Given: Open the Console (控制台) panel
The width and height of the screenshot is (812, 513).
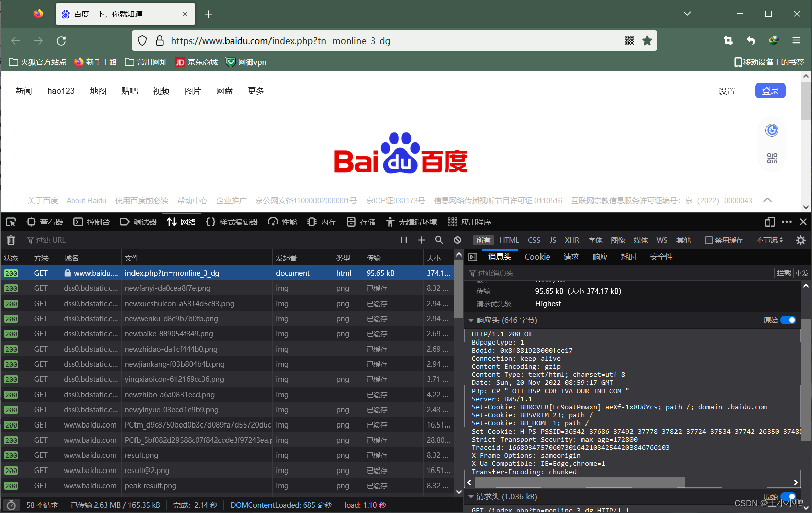Looking at the screenshot, I should coord(92,222).
